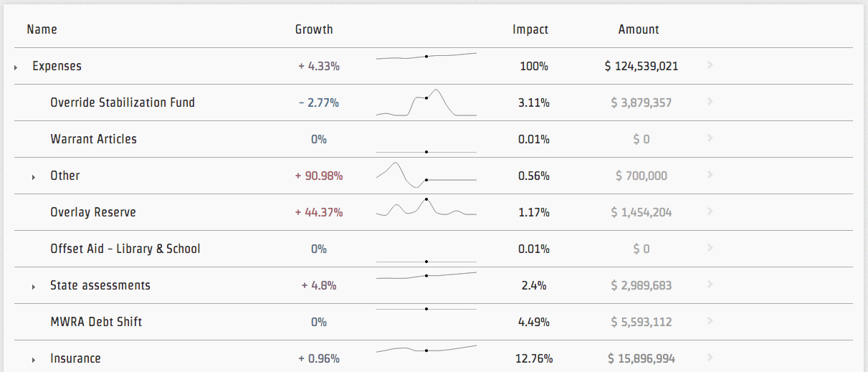Click right chevron for Override Stabilization Fund
This screenshot has height=372, width=868.
pos(710,102)
